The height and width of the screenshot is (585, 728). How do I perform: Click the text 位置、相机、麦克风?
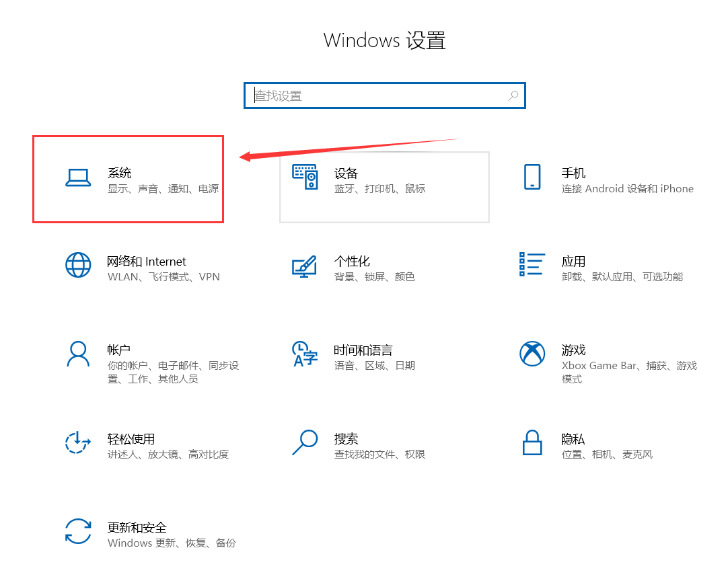(607, 454)
